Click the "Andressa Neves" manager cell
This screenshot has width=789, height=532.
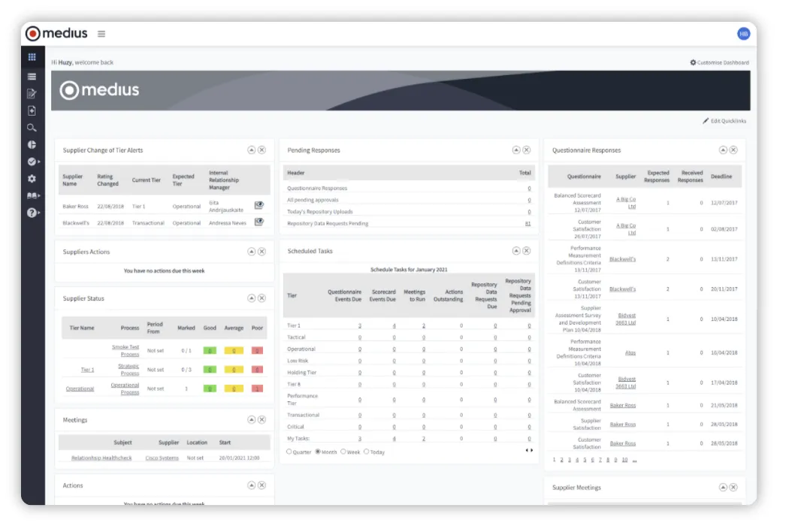(x=228, y=223)
